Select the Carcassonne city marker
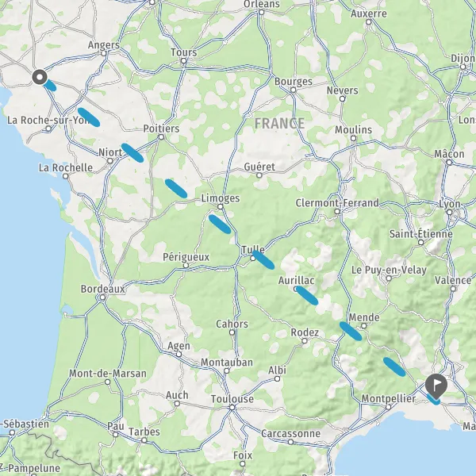 291,442
